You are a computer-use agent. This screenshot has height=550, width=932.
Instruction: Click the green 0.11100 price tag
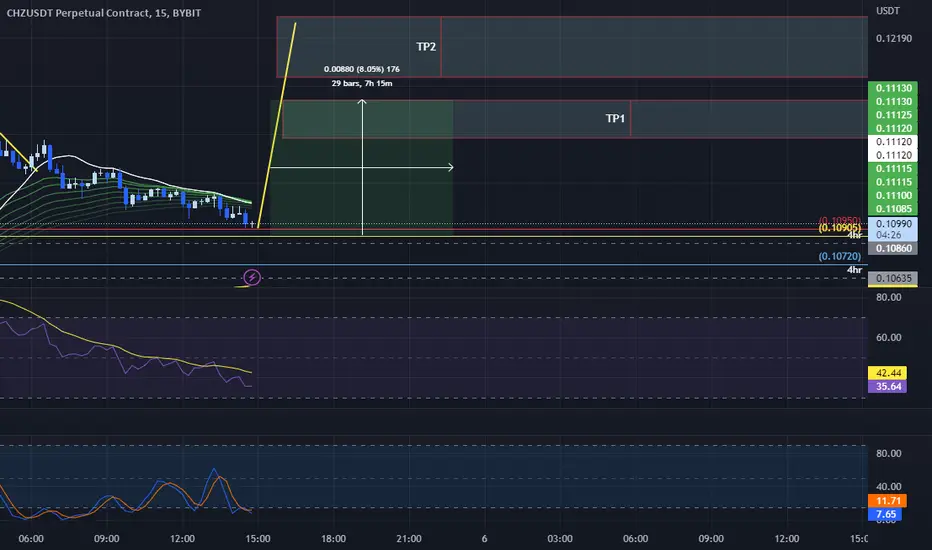tap(892, 195)
